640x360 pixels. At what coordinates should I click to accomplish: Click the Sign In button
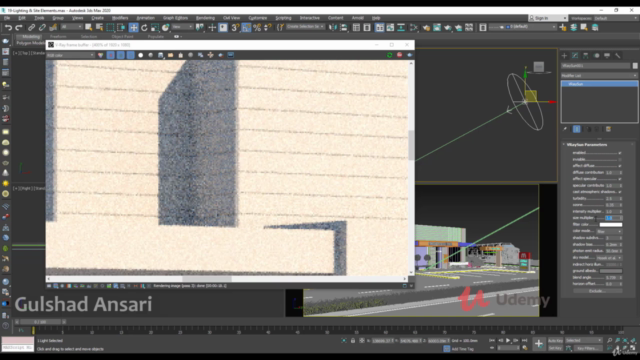click(548, 18)
